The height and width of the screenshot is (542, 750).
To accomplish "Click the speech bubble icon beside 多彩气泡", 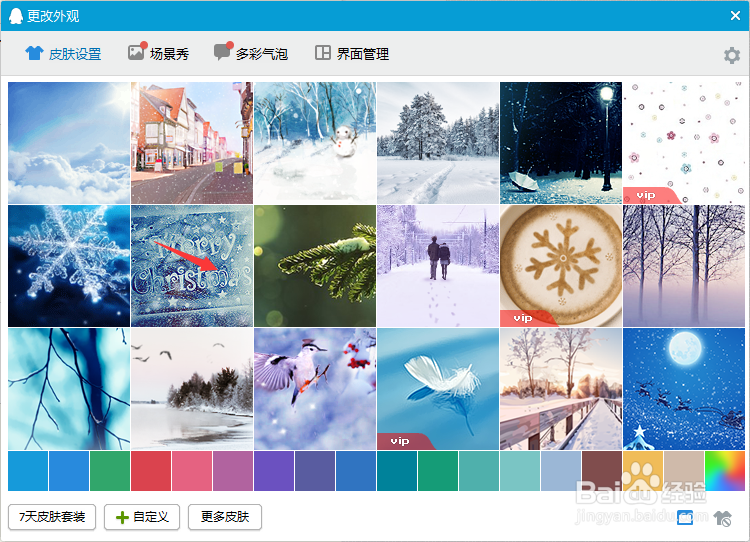I will [x=222, y=52].
